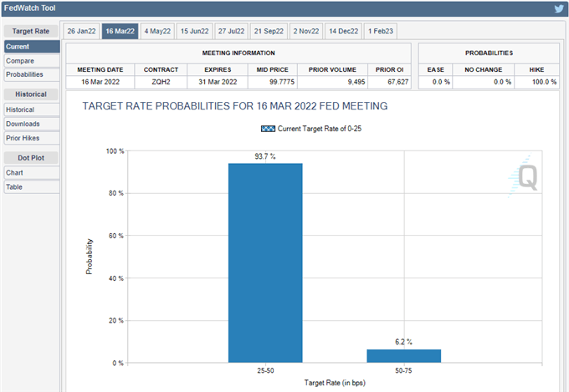The width and height of the screenshot is (569, 392).
Task: Click the contract cell ZQH2
Action: 161,82
